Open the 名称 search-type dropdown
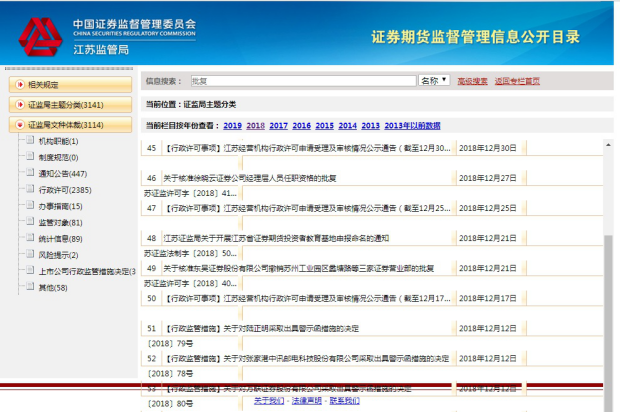This screenshot has height=412, width=620. [x=434, y=81]
